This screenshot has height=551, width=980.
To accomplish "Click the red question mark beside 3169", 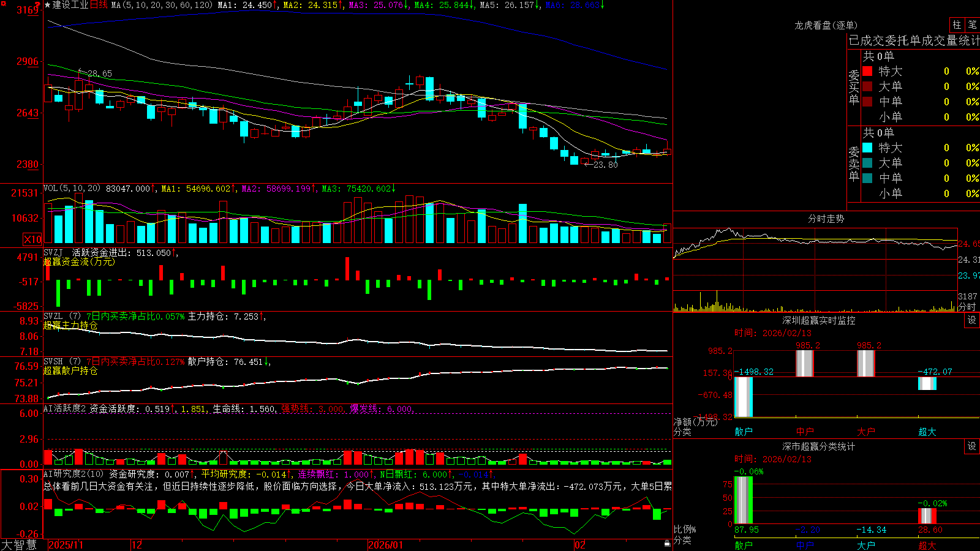I will click(38, 6).
